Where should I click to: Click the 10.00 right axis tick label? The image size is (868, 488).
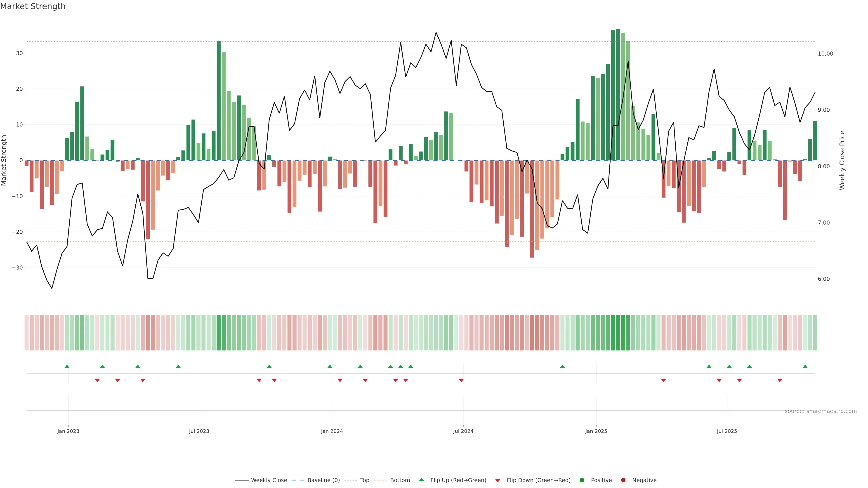pyautogui.click(x=825, y=54)
